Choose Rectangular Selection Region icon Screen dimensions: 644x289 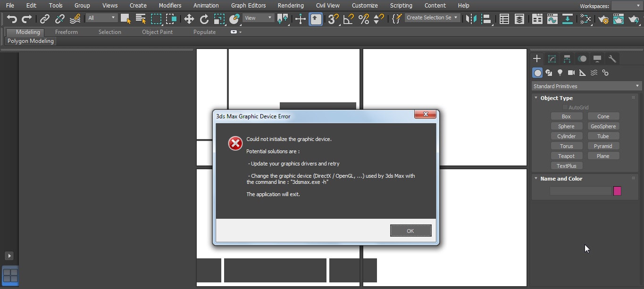(x=156, y=19)
